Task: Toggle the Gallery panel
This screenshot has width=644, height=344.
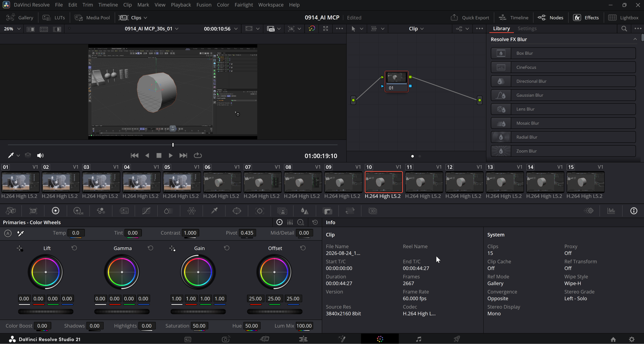Action: (20, 17)
